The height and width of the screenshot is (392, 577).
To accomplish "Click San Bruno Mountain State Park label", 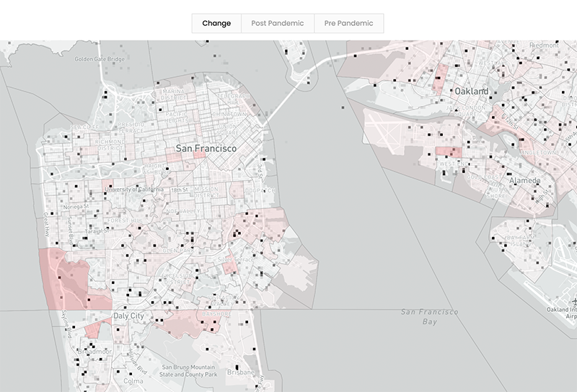I will click(x=188, y=371).
